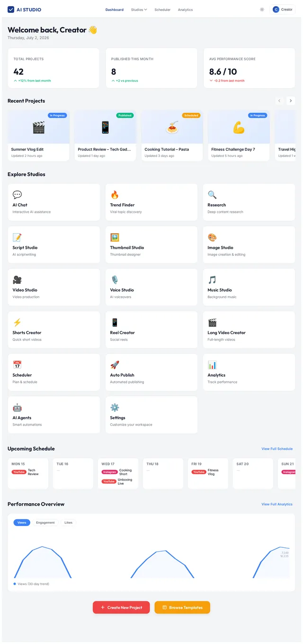This screenshot has height=644, width=303.
Task: Click the Instagram badge on SUN 21
Action: click(288, 472)
